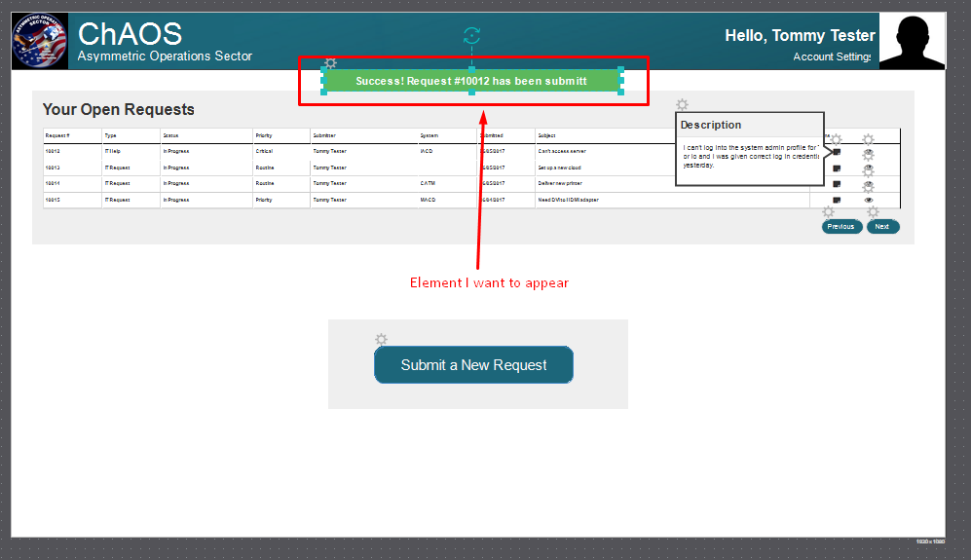Click the Submit a New Request button
Image resolution: width=971 pixels, height=560 pixels.
point(473,365)
